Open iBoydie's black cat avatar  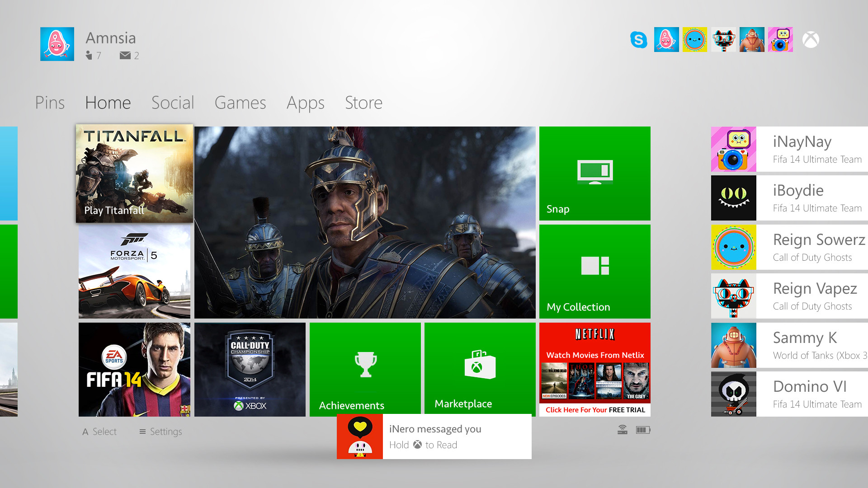[734, 198]
